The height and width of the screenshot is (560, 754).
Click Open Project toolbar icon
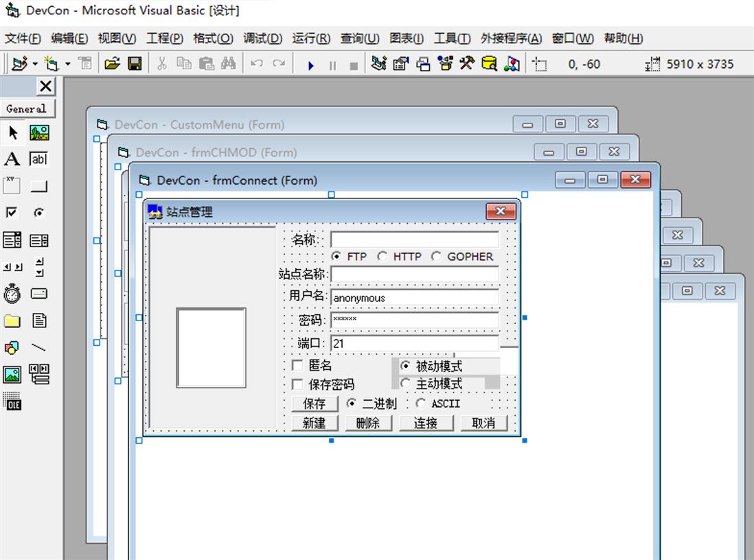coord(112,63)
